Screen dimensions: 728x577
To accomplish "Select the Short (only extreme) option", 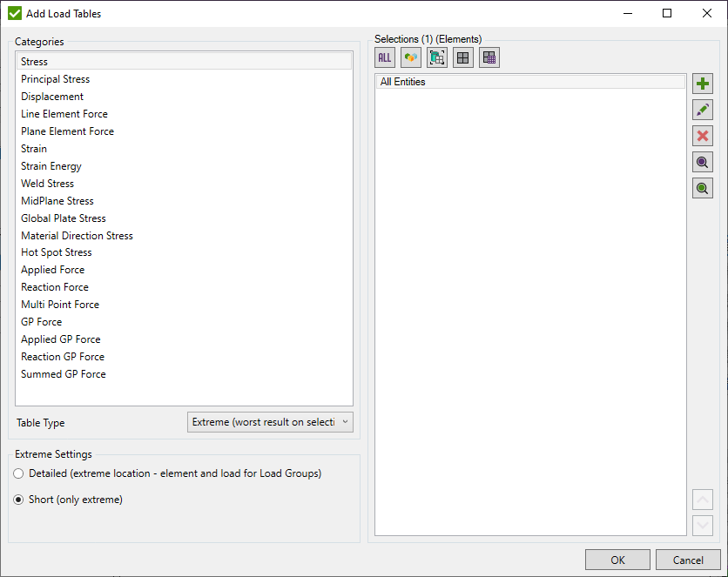I will tap(18, 500).
